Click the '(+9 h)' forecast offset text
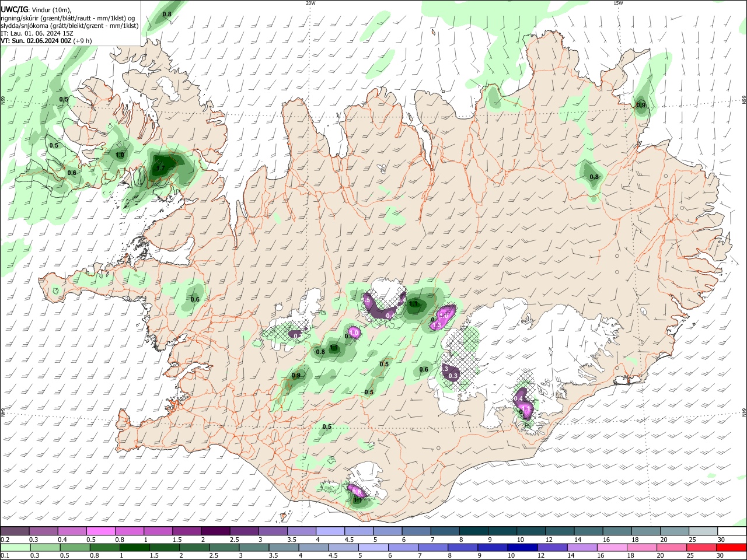 coord(82,41)
